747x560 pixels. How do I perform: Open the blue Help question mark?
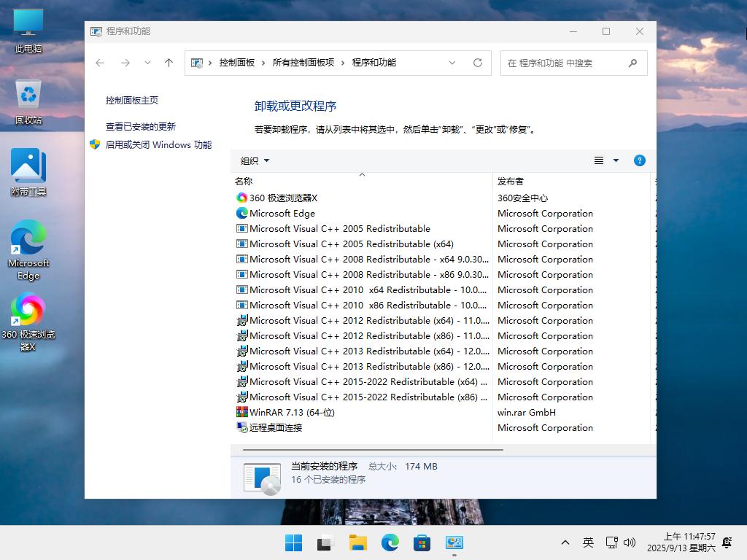pyautogui.click(x=639, y=160)
